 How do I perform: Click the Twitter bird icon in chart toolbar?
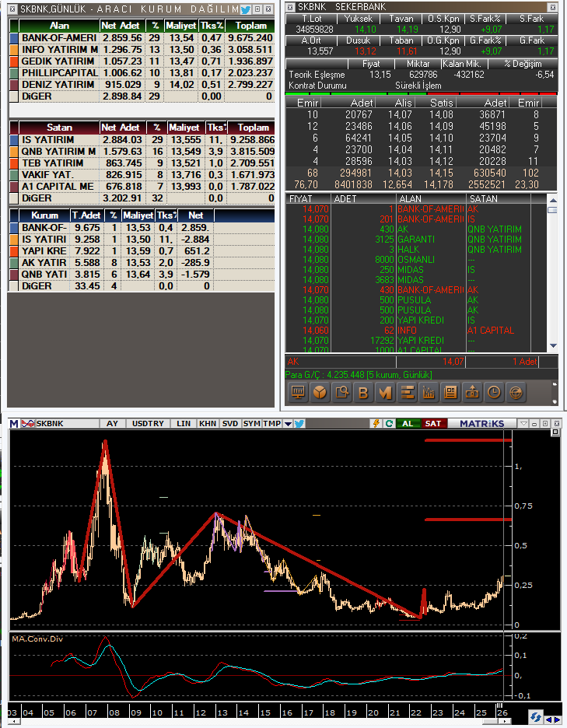(299, 423)
